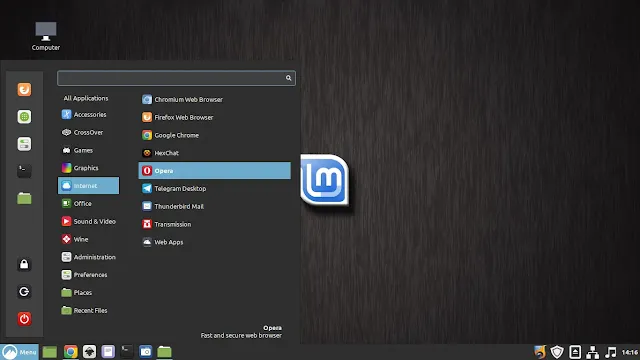The width and height of the screenshot is (640, 360).
Task: Open the Games category
Action: tap(88, 150)
